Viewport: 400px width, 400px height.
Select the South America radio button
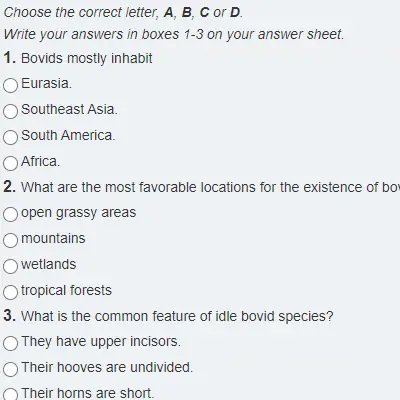tap(10, 137)
